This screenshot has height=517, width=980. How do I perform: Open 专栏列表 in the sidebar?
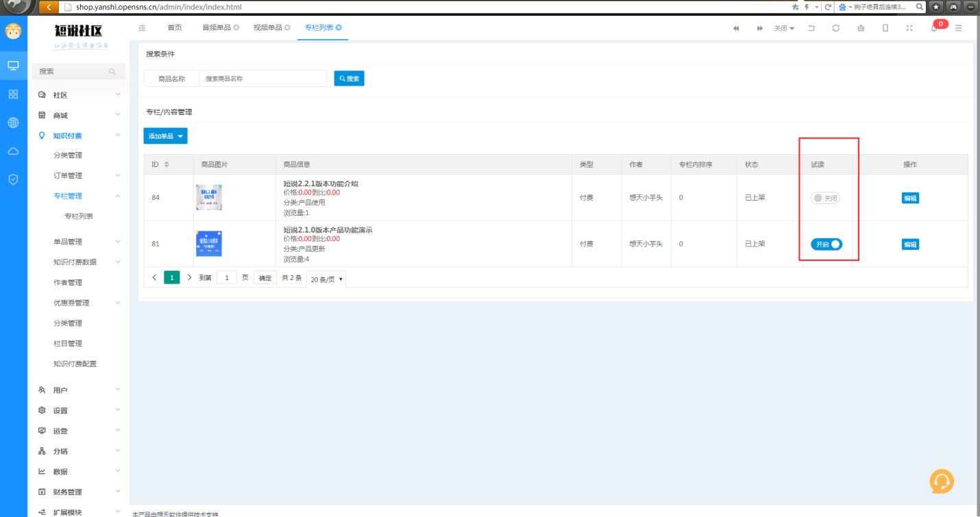point(79,216)
